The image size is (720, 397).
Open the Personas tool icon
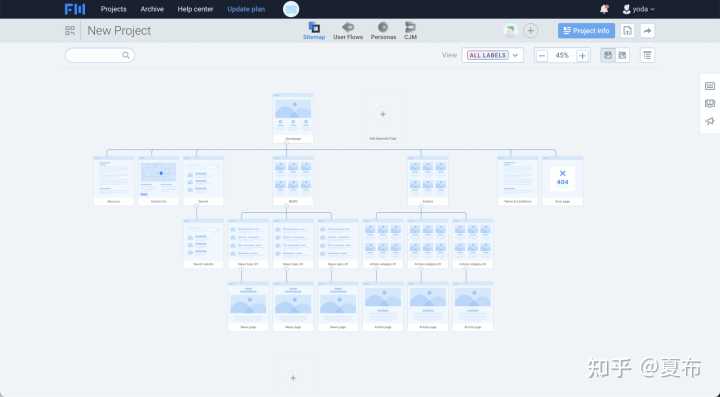[x=383, y=31]
